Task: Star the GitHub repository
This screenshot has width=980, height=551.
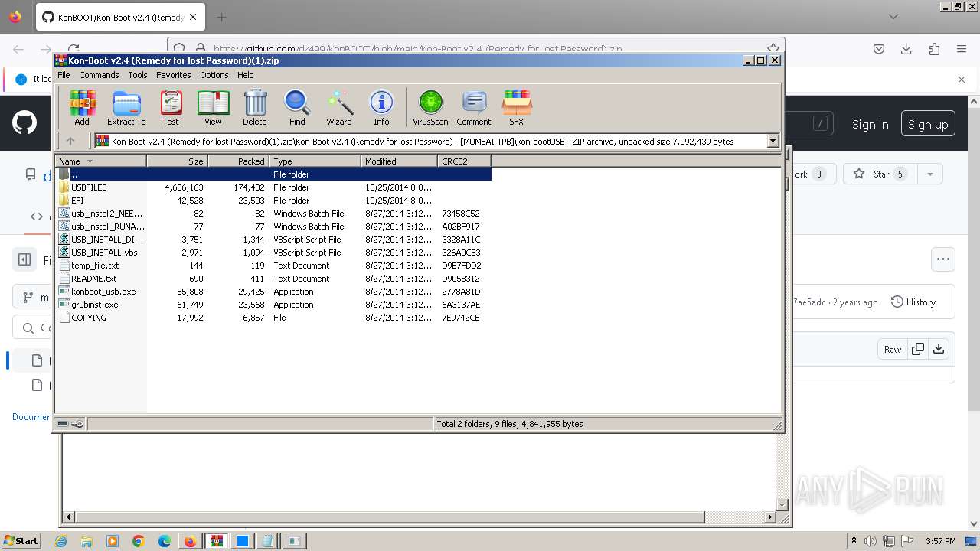Action: pos(881,174)
